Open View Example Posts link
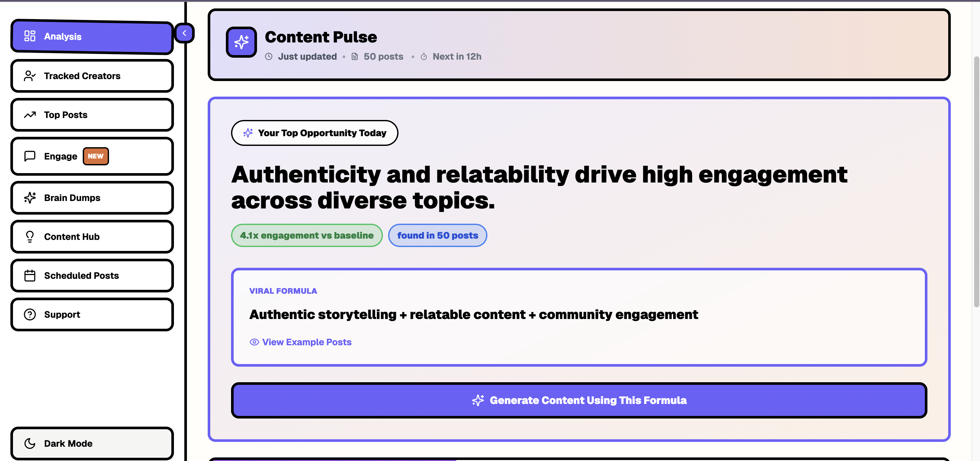Image resolution: width=980 pixels, height=461 pixels. 306,342
